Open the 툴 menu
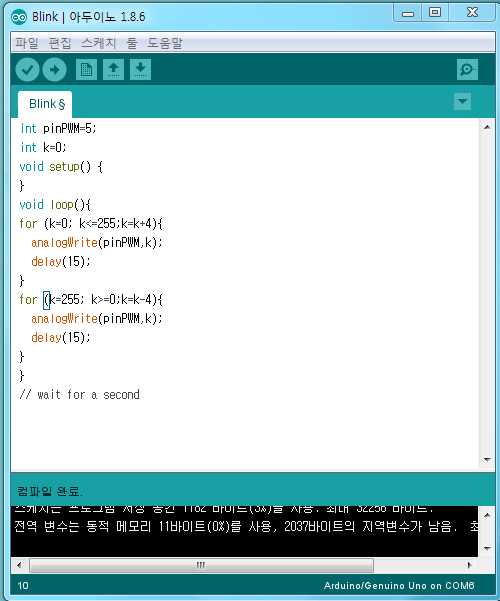 coord(132,43)
